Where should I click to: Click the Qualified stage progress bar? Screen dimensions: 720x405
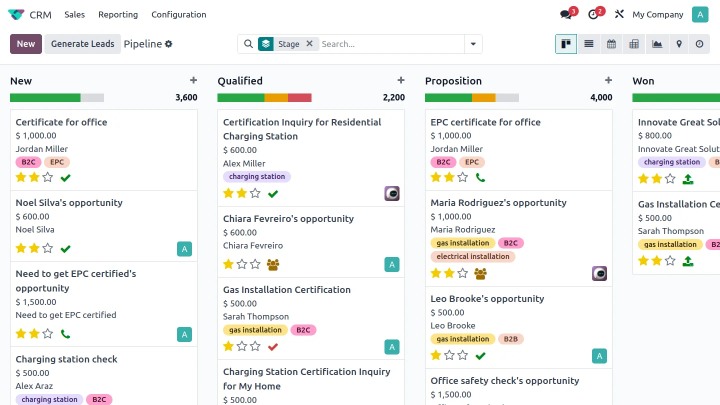pyautogui.click(x=264, y=98)
